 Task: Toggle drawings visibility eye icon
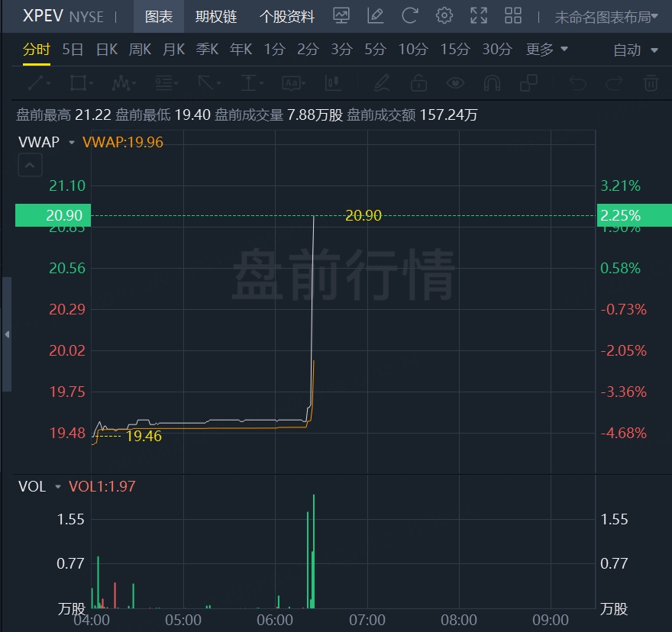455,82
